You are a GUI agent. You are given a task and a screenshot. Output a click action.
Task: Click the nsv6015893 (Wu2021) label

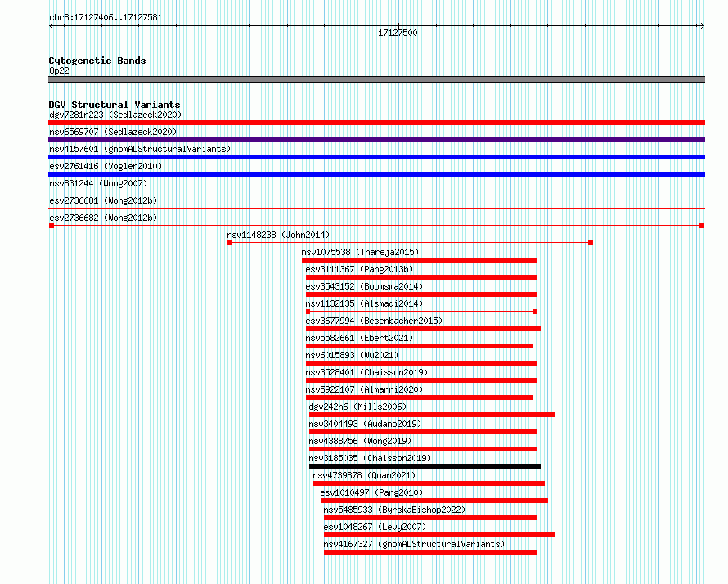click(x=352, y=355)
